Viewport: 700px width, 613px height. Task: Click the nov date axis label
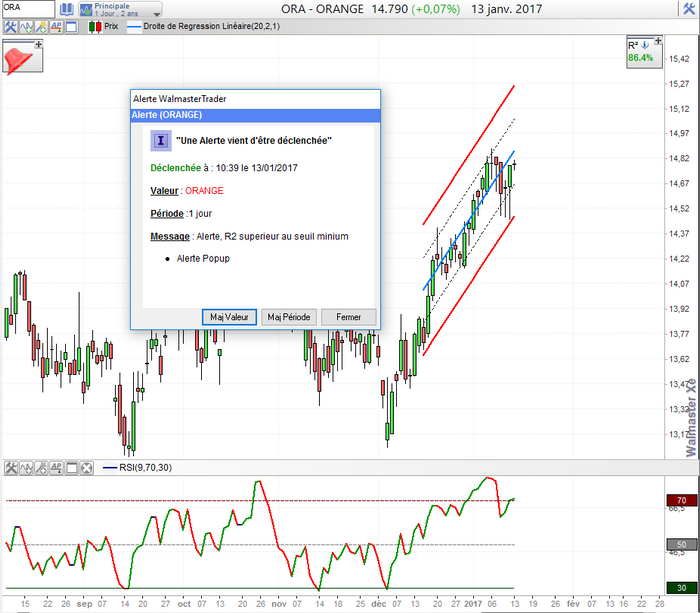(279, 604)
